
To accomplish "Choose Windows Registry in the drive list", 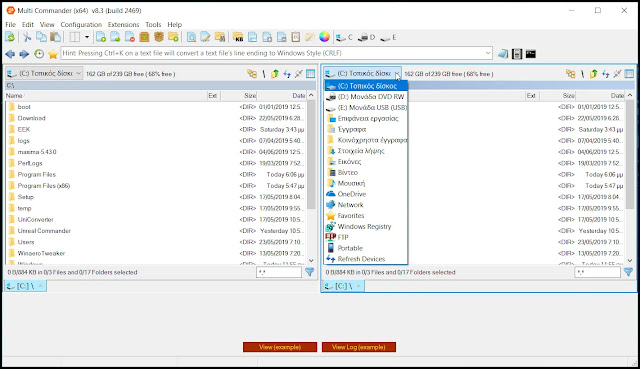I will (366, 227).
